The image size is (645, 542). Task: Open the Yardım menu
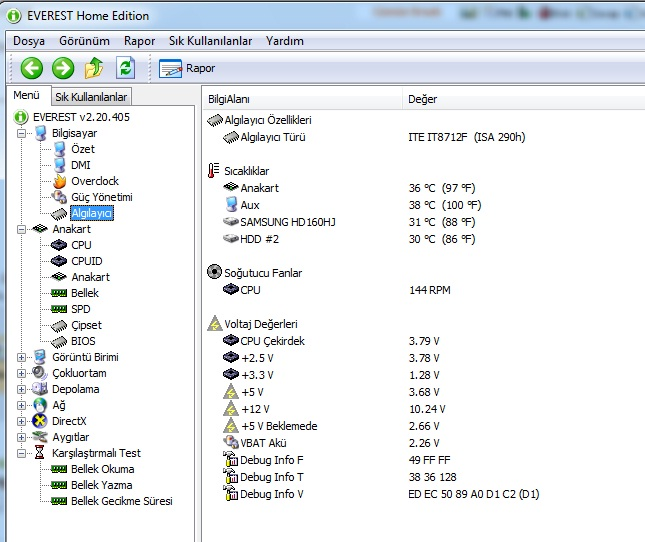pos(285,41)
